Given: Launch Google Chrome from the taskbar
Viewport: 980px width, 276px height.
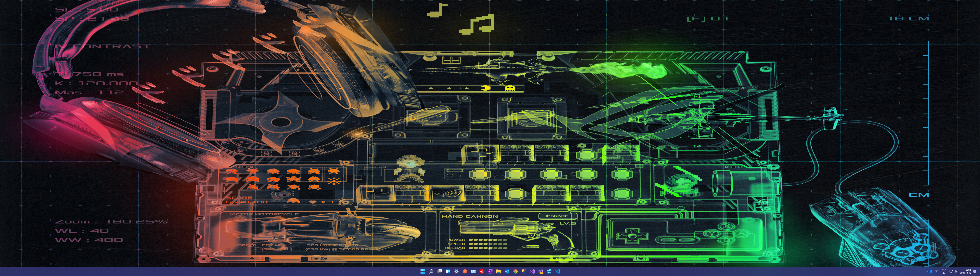Looking at the screenshot, I should pos(515,271).
